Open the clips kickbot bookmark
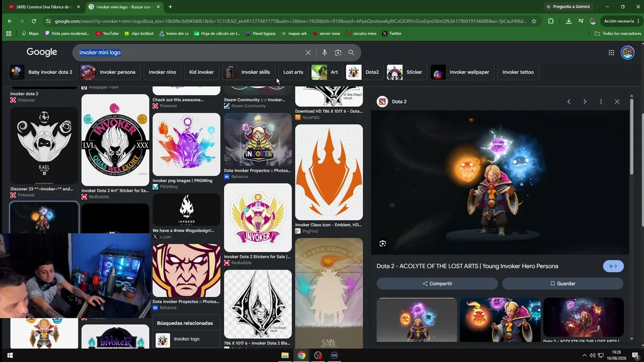The width and height of the screenshot is (644, 362). click(x=138, y=34)
